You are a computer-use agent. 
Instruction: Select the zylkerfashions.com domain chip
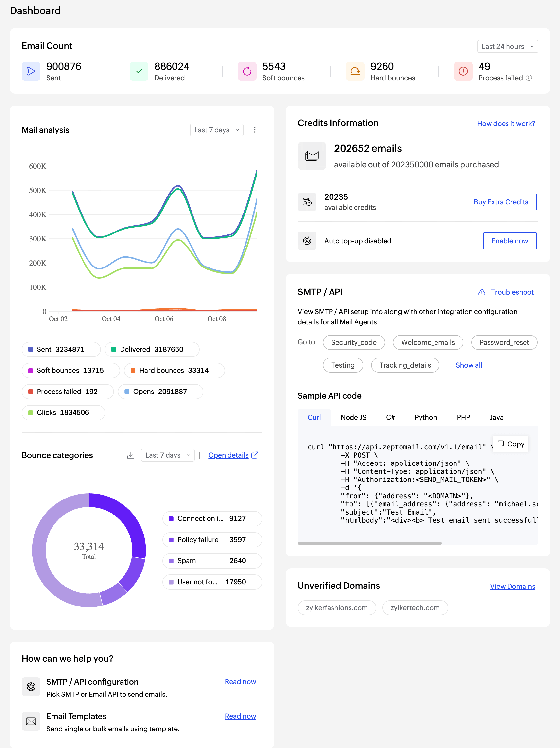tap(336, 608)
